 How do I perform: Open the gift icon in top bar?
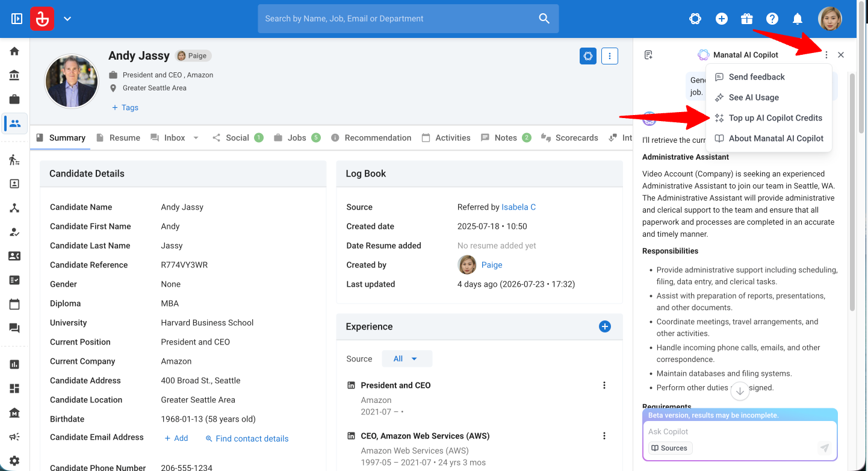tap(747, 19)
